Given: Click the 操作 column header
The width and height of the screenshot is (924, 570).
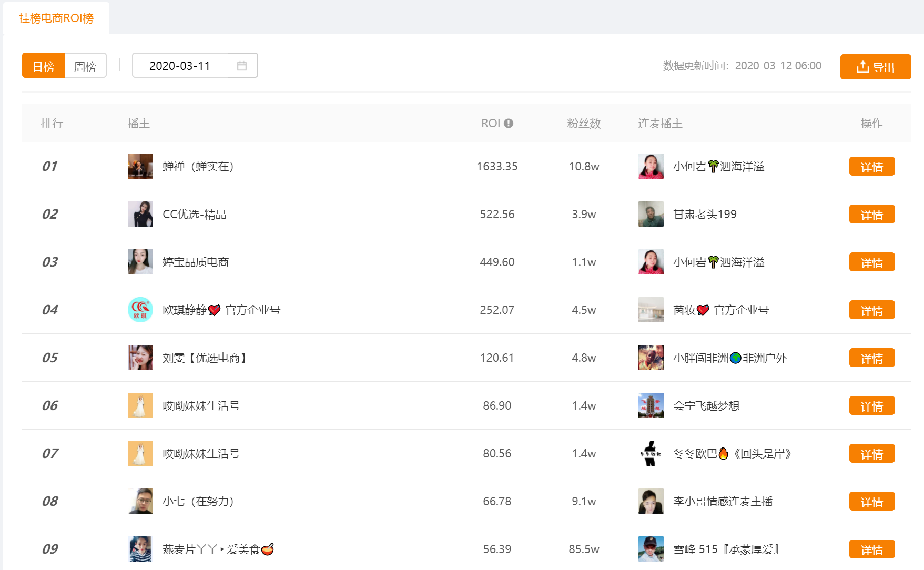Looking at the screenshot, I should click(x=871, y=124).
